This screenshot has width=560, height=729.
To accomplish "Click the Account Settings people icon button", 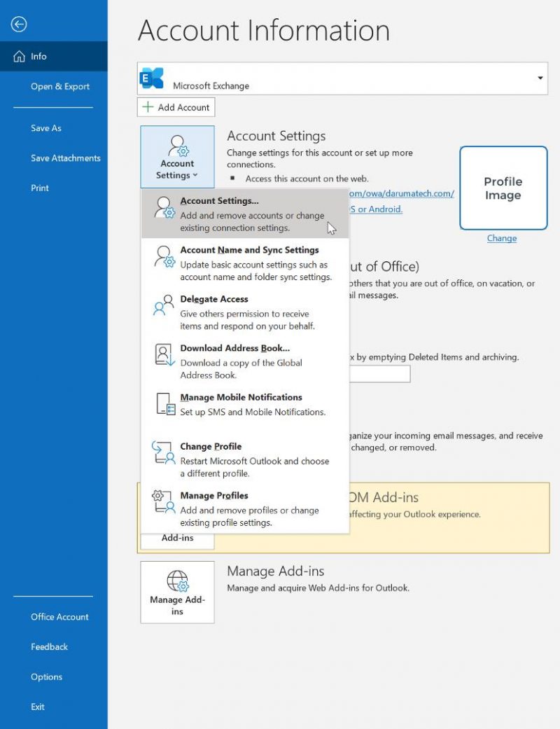I will point(176,148).
